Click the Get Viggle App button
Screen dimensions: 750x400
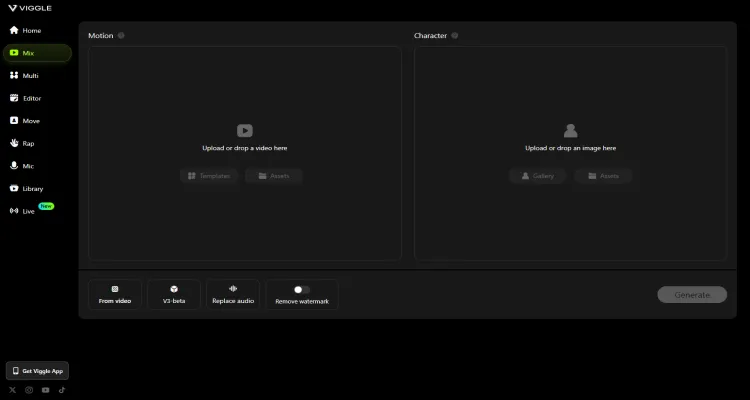[x=37, y=370]
